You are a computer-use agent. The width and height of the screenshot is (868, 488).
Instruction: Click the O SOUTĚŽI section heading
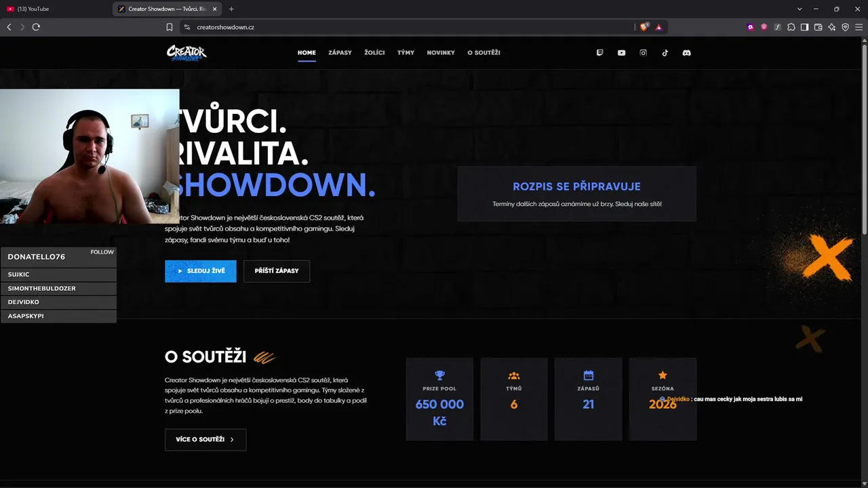[205, 357]
